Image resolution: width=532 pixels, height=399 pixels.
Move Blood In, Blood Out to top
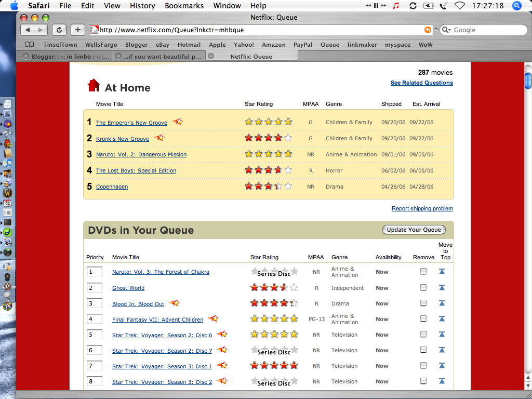click(442, 303)
